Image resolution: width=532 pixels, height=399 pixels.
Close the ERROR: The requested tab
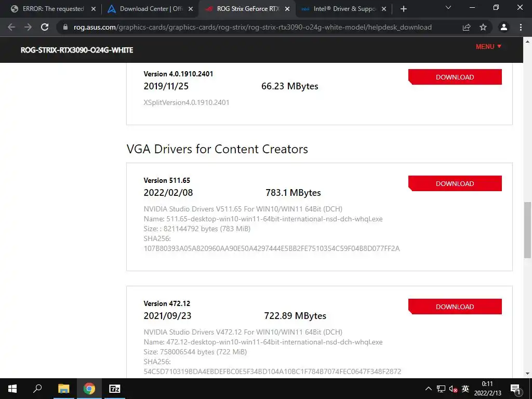[94, 9]
